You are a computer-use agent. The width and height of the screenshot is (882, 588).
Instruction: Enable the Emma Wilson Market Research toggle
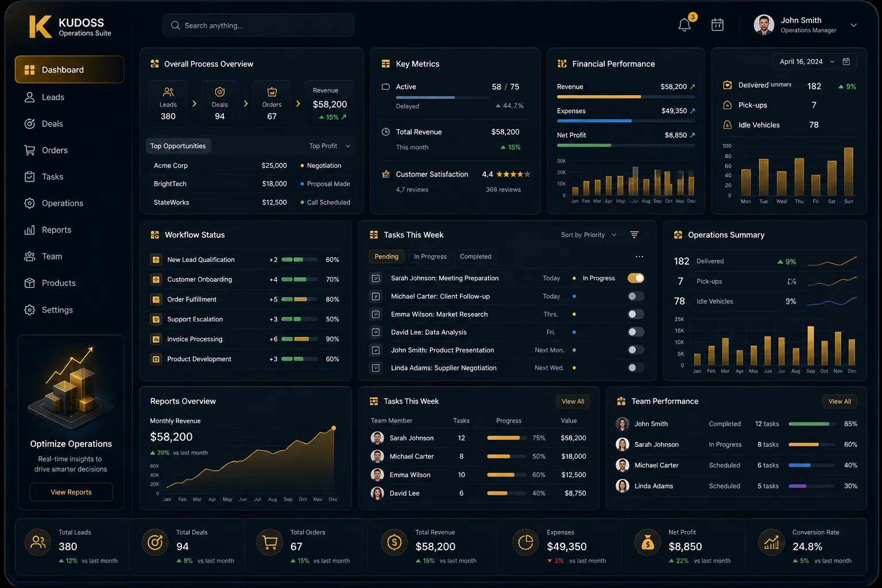click(x=636, y=314)
